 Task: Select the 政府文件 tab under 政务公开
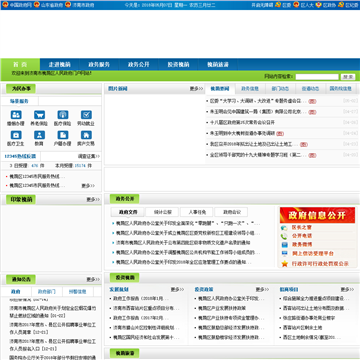(x=128, y=212)
